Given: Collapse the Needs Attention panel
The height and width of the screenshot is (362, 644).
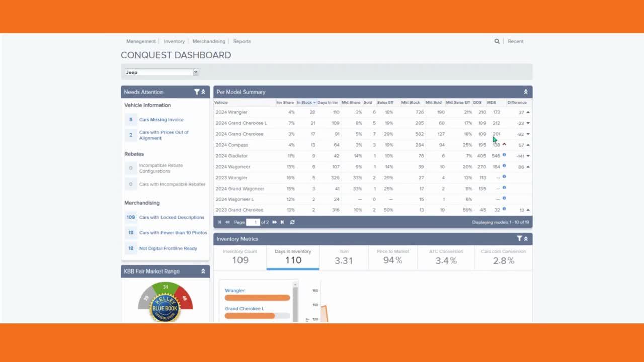Looking at the screenshot, I should coord(203,92).
